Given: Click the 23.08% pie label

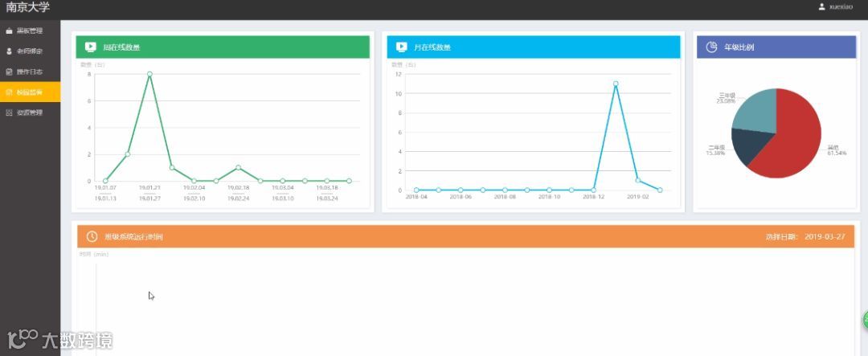Looking at the screenshot, I should pyautogui.click(x=726, y=101).
